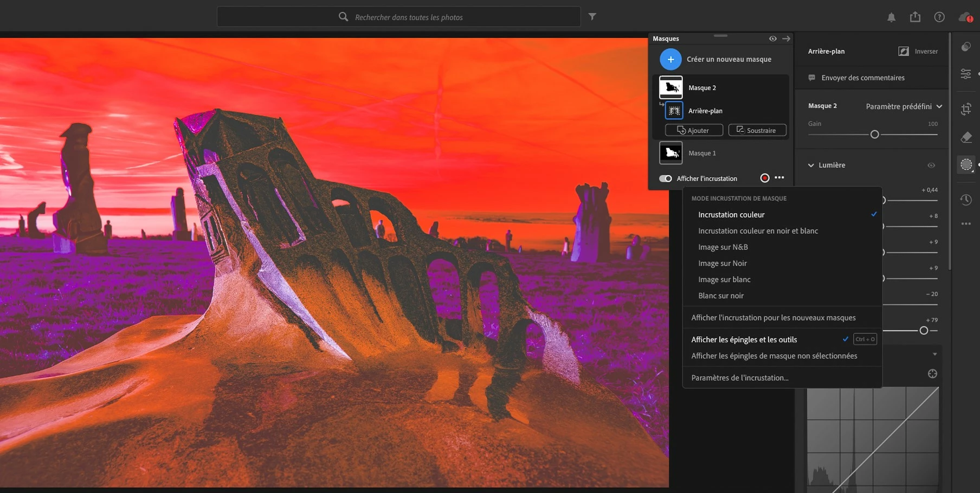Click the Ajouter button

click(x=694, y=130)
